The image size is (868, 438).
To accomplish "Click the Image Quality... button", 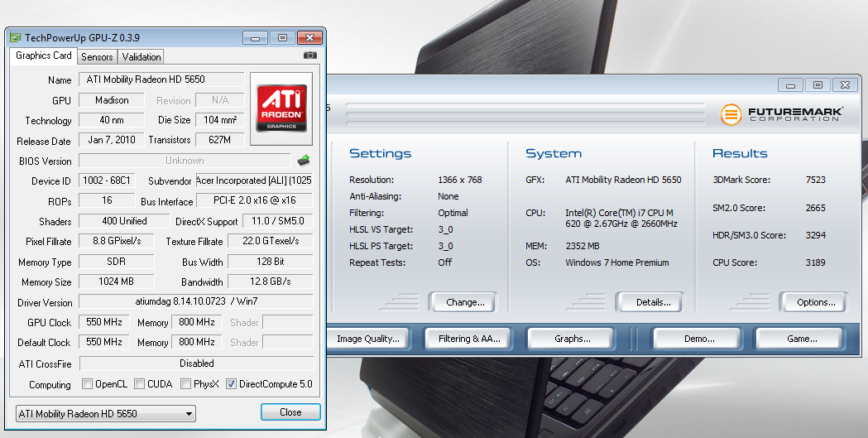I will pyautogui.click(x=368, y=339).
